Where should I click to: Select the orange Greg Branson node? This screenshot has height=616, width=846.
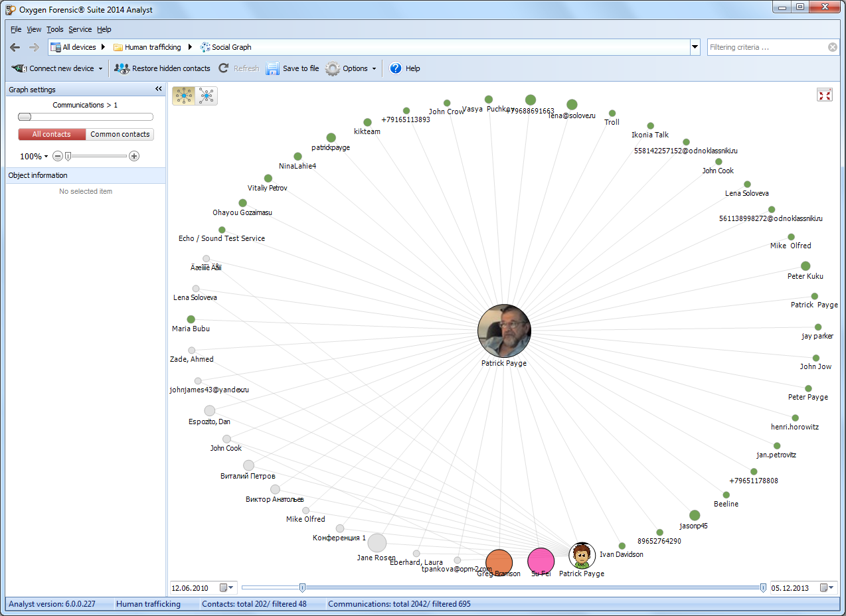click(499, 562)
